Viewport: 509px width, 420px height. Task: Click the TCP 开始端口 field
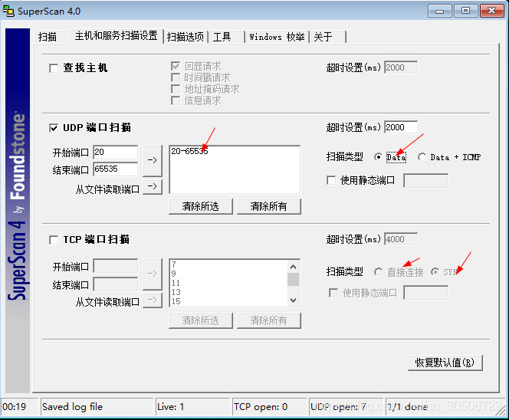tap(116, 266)
